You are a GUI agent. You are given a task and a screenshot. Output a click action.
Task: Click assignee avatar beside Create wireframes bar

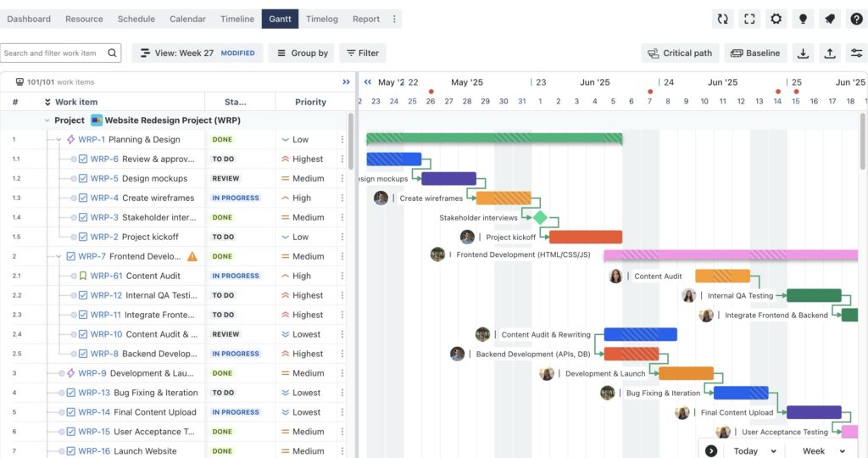(381, 198)
